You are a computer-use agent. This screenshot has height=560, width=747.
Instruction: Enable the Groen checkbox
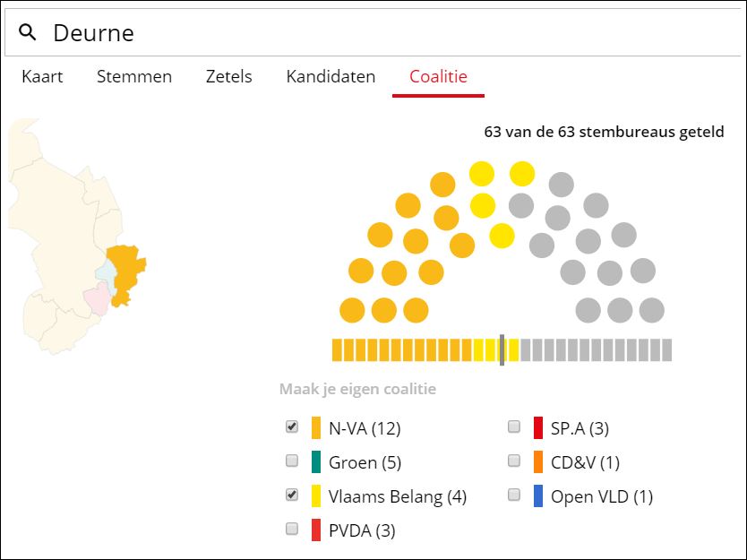tap(292, 461)
